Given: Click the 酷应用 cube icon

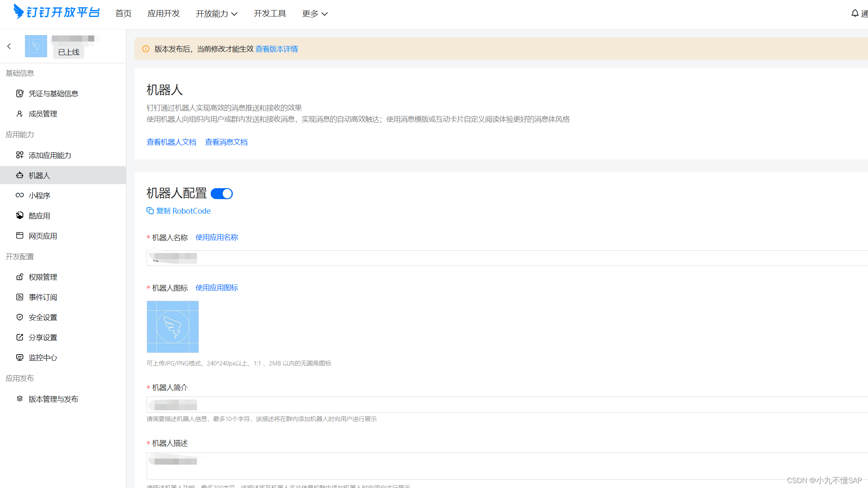Looking at the screenshot, I should coord(20,216).
